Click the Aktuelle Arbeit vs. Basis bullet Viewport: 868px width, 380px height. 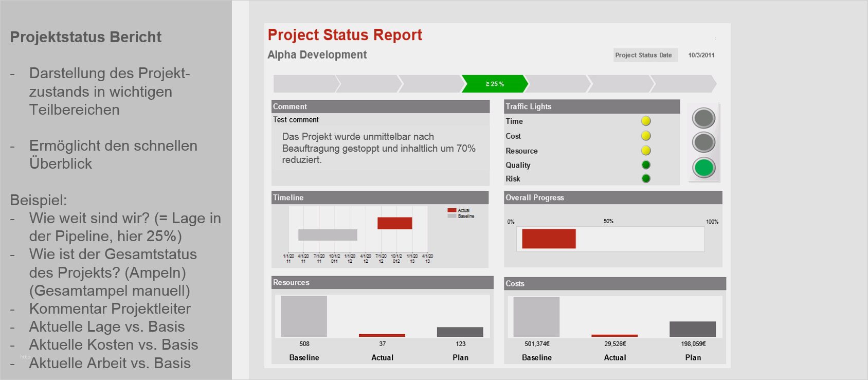coord(110,363)
